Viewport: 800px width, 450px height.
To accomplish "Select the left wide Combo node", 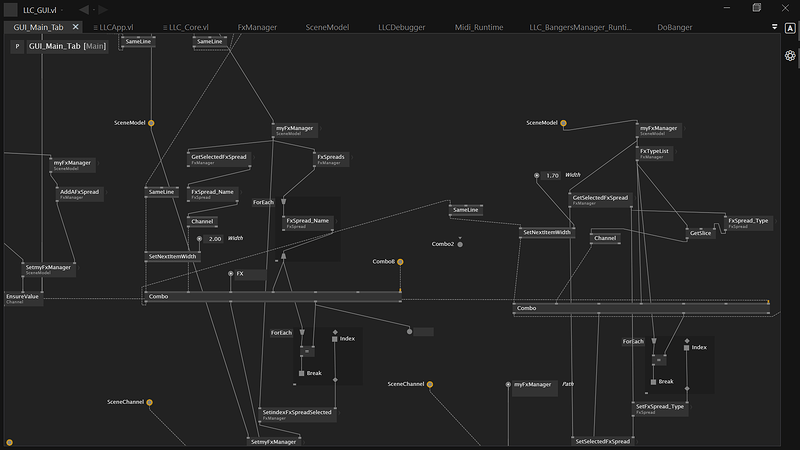I will [270, 296].
